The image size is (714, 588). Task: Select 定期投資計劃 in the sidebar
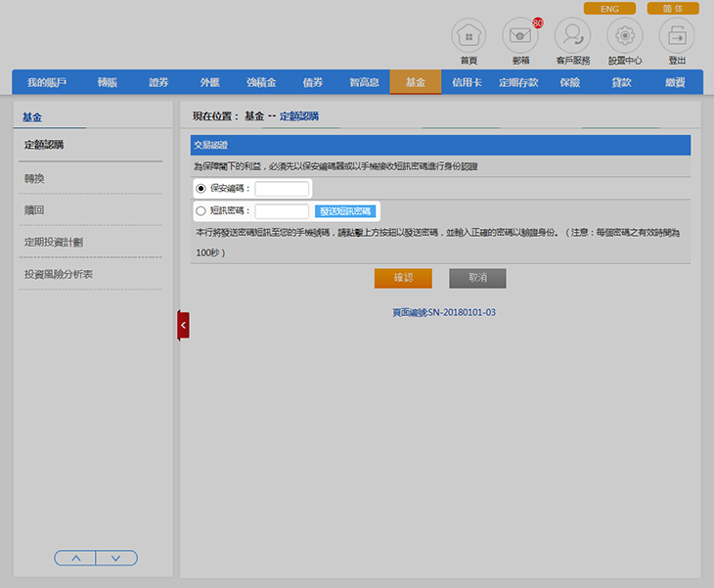[x=53, y=242]
